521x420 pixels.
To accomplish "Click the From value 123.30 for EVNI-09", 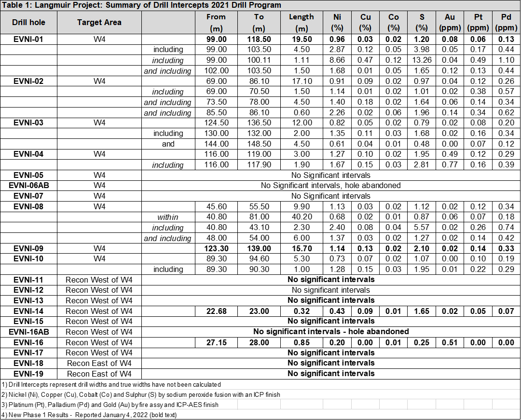I will (216, 248).
